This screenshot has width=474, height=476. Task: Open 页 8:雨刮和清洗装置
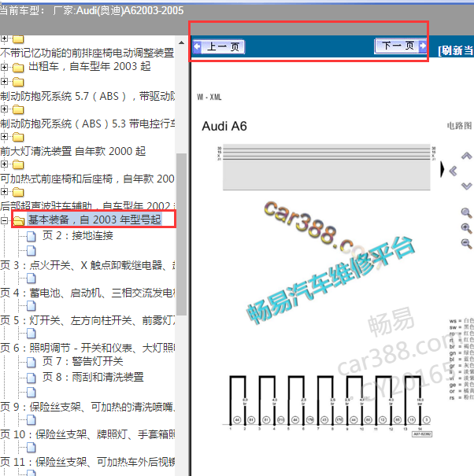[x=93, y=377]
